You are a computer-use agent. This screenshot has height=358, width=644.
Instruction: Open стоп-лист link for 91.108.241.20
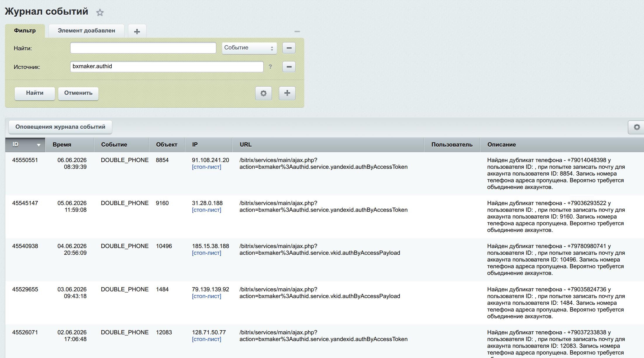click(206, 167)
